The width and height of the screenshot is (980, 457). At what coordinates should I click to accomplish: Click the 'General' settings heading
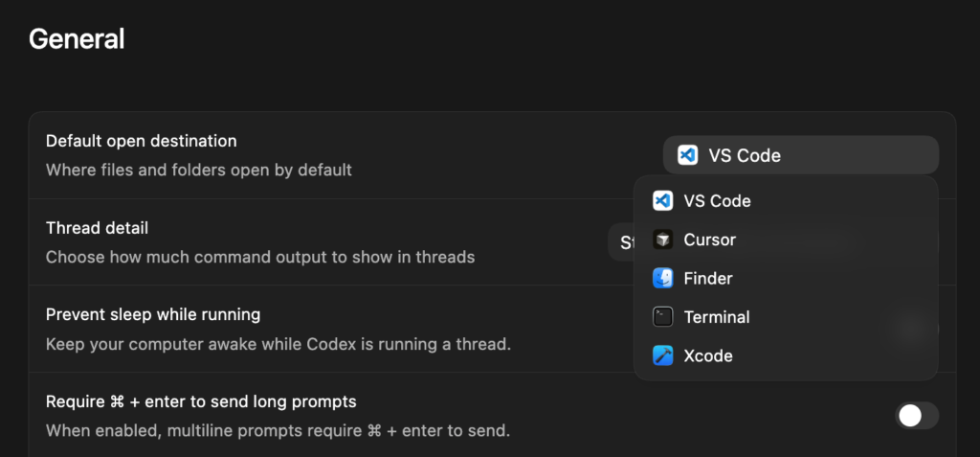coord(77,39)
